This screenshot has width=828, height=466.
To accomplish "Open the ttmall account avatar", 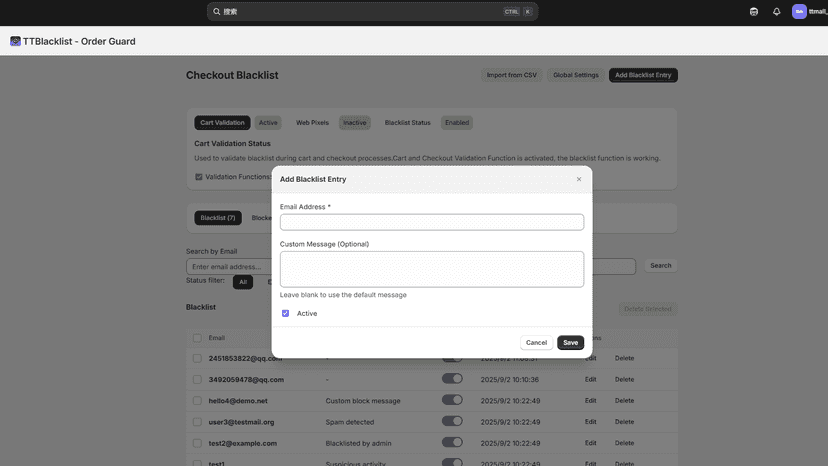I will tap(799, 12).
